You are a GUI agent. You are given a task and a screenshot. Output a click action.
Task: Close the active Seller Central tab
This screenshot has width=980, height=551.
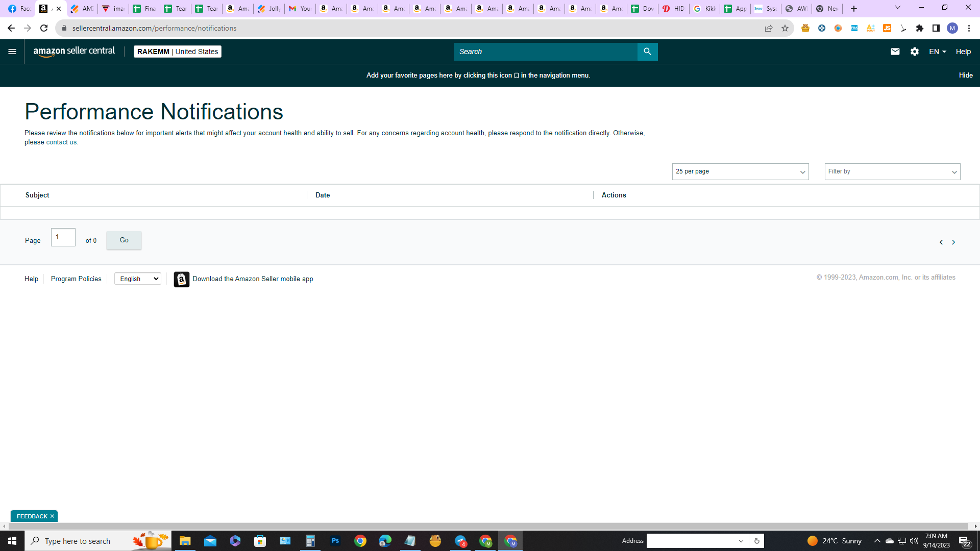[x=59, y=9]
